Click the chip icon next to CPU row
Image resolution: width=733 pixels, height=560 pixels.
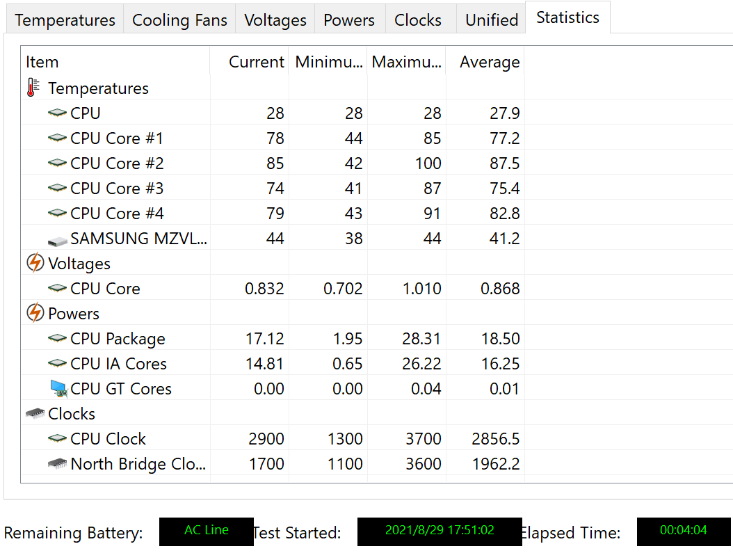click(57, 113)
